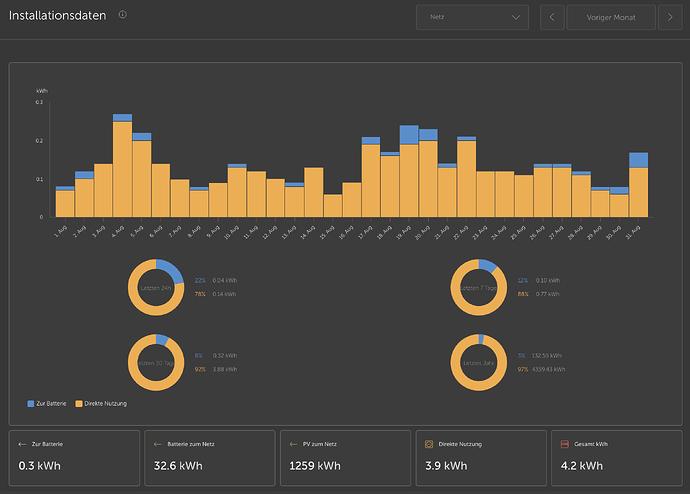The height and width of the screenshot is (494, 690).
Task: Click the 22% value beside Letzten 24h
Action: [200, 281]
